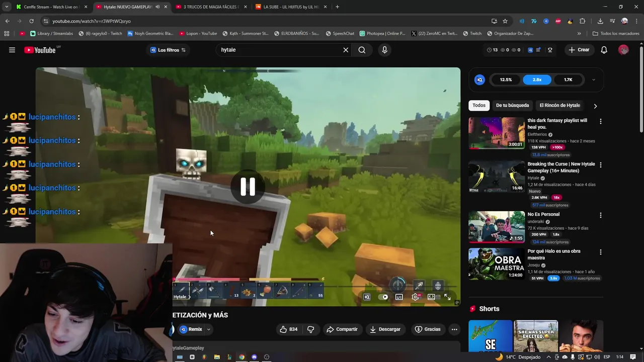
Task: Open the YouTube account avatar menu
Action: click(623, 50)
